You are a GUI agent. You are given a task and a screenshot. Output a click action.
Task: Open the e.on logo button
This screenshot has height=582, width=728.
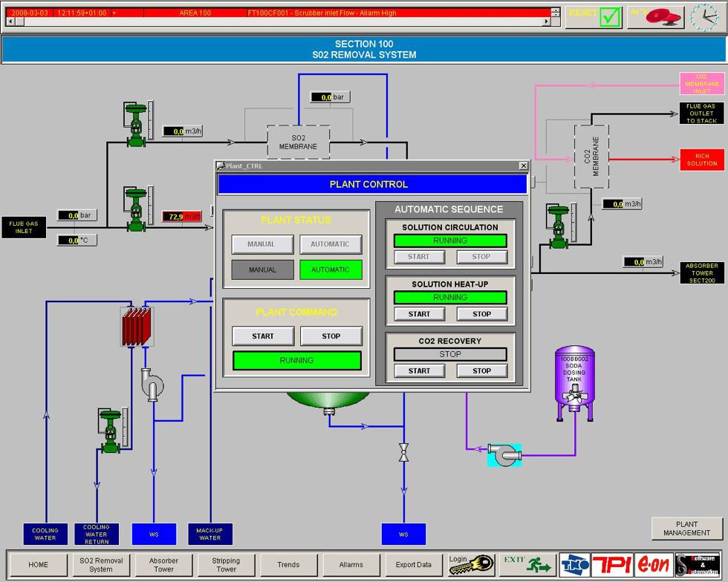(654, 565)
